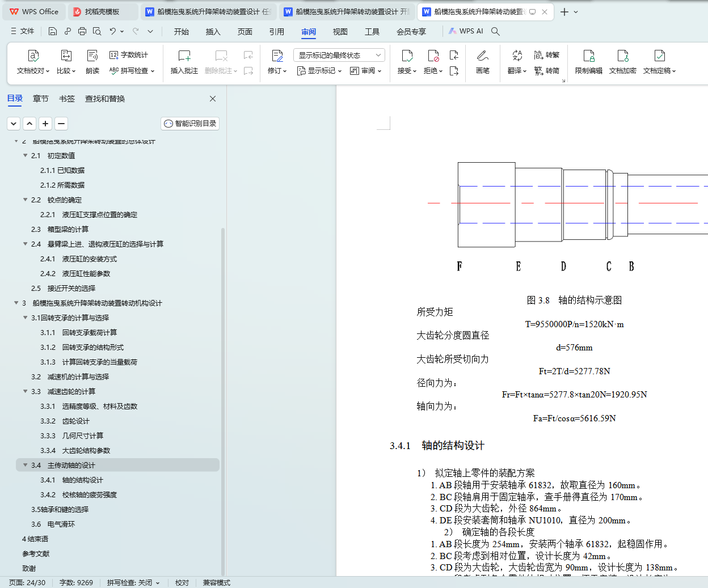Click 校对 in status bar
The height and width of the screenshot is (588, 708).
click(182, 583)
